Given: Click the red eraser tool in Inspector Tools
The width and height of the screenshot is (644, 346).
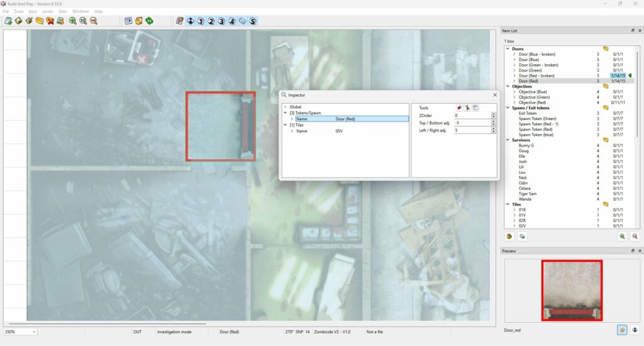Looking at the screenshot, I should tap(459, 108).
